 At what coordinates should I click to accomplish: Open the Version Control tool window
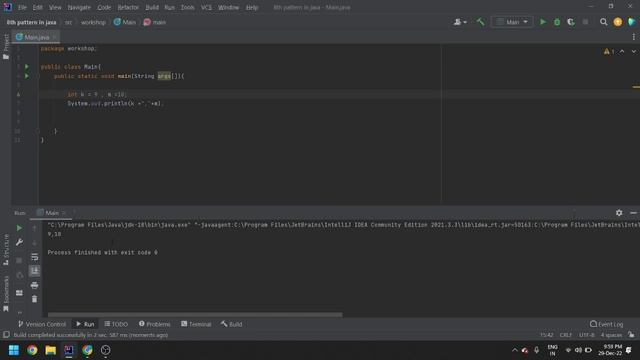click(x=42, y=324)
